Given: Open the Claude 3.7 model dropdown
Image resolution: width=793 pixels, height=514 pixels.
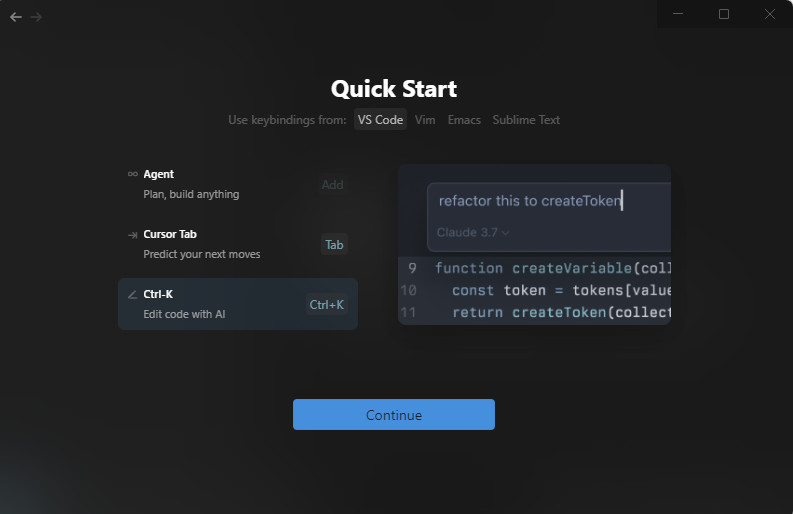Looking at the screenshot, I should tap(473, 233).
